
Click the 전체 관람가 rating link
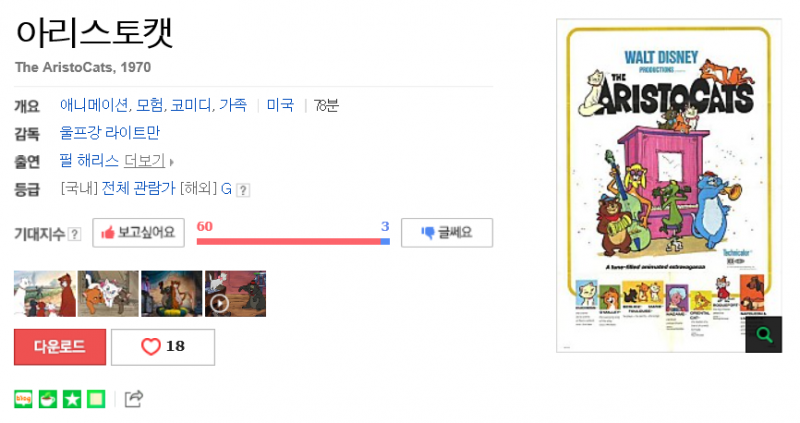coord(139,189)
